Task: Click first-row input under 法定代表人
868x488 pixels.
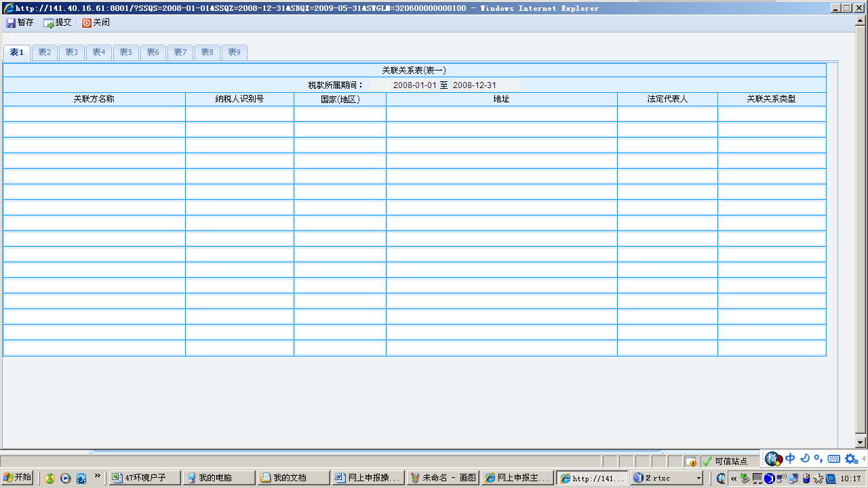Action: (667, 114)
